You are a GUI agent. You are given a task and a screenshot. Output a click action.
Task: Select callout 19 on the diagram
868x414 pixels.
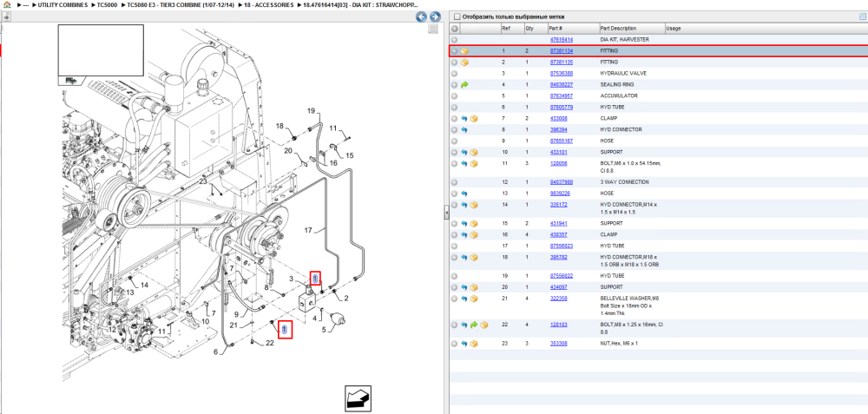311,111
